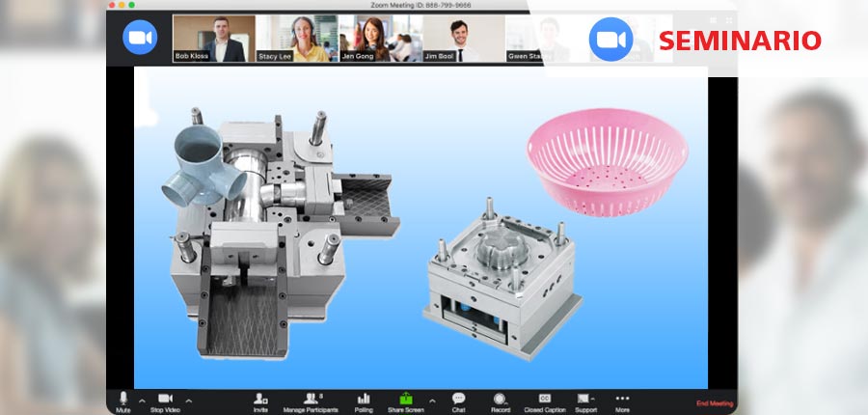Viewport: 868px width, 415px height.
Task: Launch the Polling icon
Action: click(364, 399)
